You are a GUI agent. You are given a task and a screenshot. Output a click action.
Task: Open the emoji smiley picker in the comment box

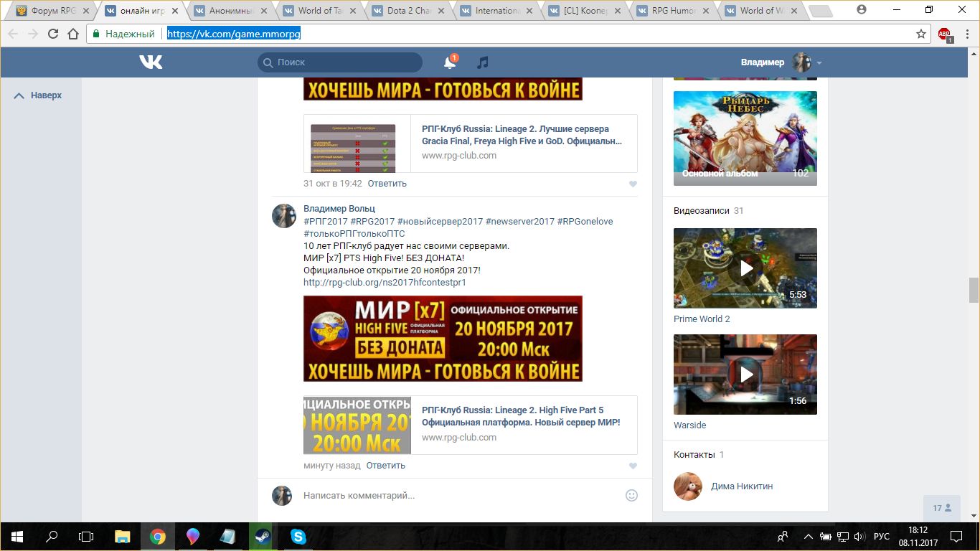pyautogui.click(x=631, y=495)
